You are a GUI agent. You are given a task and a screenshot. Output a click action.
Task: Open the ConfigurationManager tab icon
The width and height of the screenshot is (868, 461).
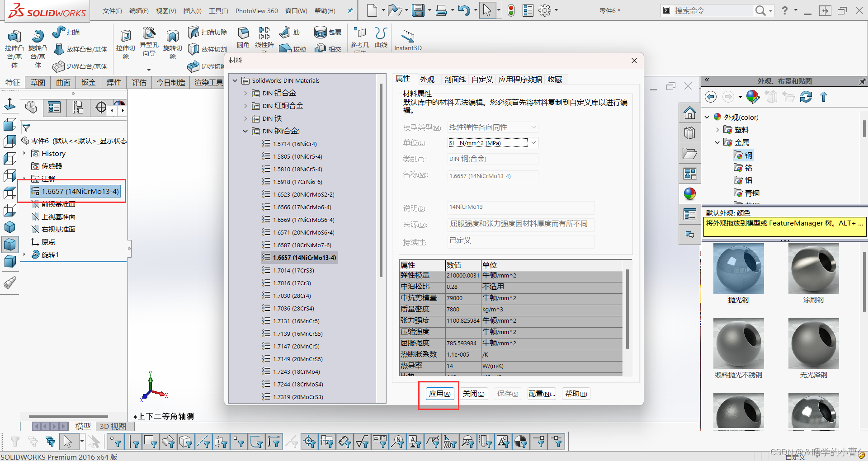78,108
